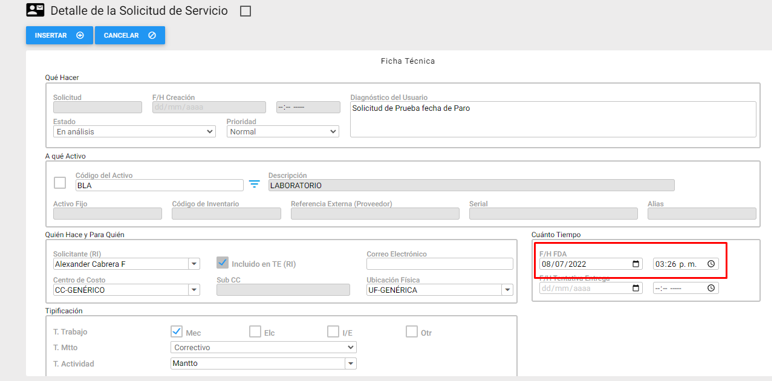Open the T. Mtto dropdown showing Correctivo

263,348
